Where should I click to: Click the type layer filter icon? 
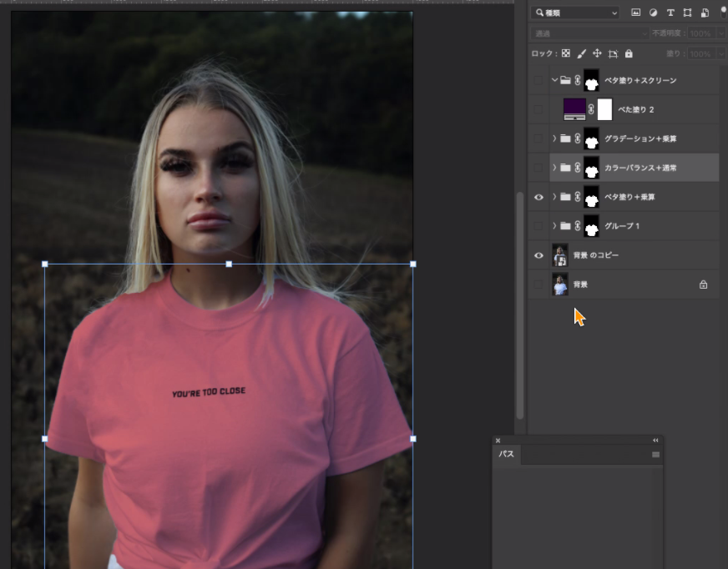pyautogui.click(x=670, y=13)
